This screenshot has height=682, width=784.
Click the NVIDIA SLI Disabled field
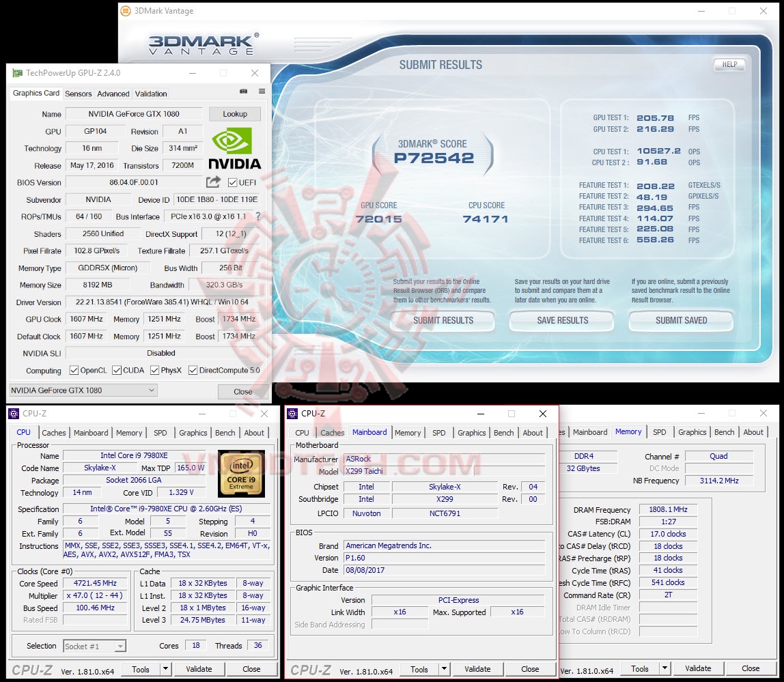click(x=162, y=353)
